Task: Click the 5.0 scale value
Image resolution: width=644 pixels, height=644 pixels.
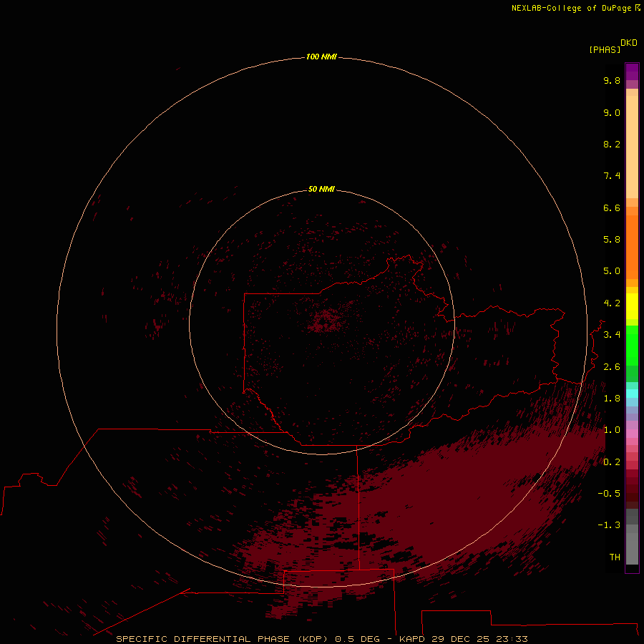Action: 612,271
